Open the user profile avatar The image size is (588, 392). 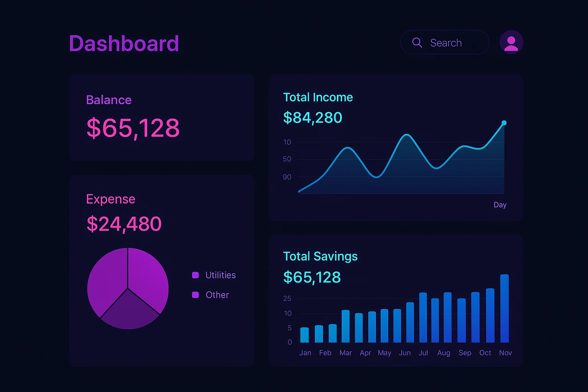click(x=511, y=42)
